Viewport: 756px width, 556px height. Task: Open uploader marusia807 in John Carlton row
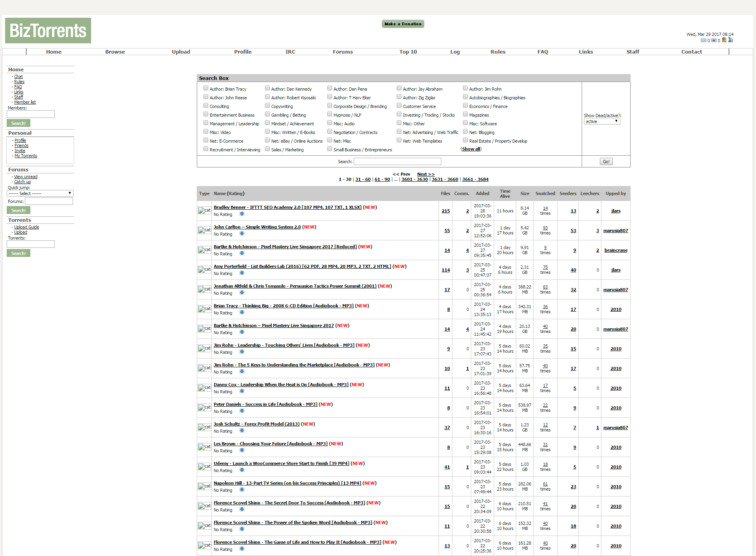616,231
